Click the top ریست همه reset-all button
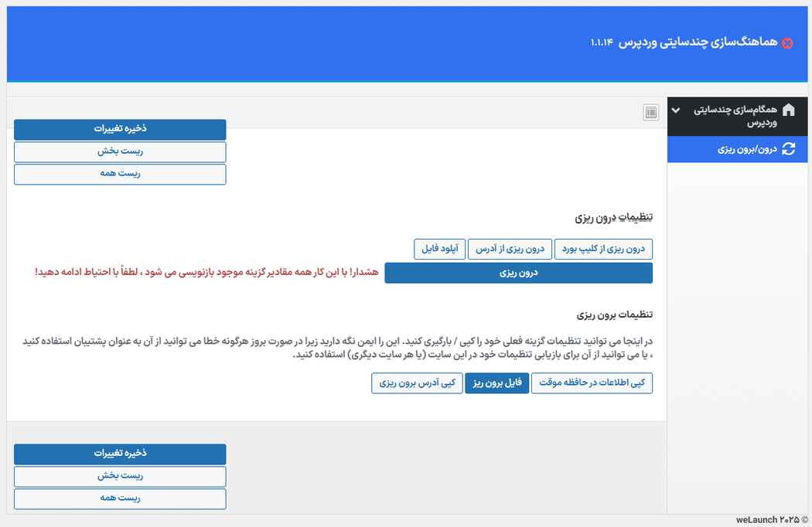 tap(120, 174)
